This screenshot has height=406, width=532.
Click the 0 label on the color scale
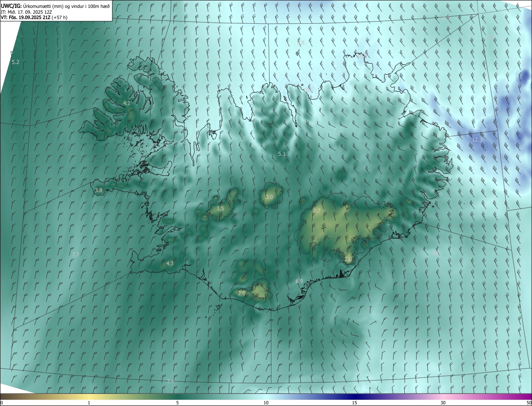click(x=2, y=403)
